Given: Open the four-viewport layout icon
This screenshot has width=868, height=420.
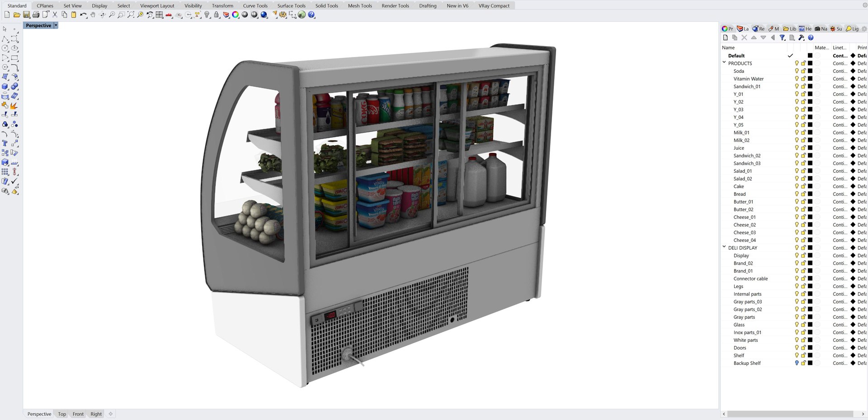Looking at the screenshot, I should [159, 15].
